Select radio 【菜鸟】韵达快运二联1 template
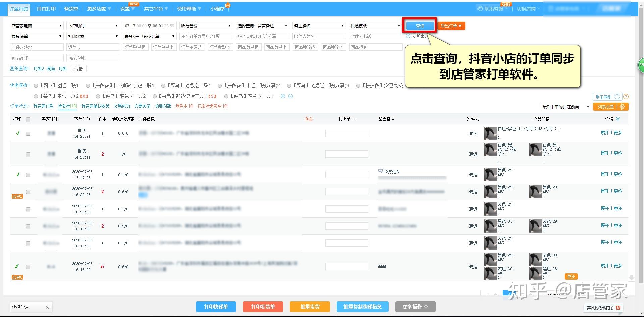 pos(155,96)
